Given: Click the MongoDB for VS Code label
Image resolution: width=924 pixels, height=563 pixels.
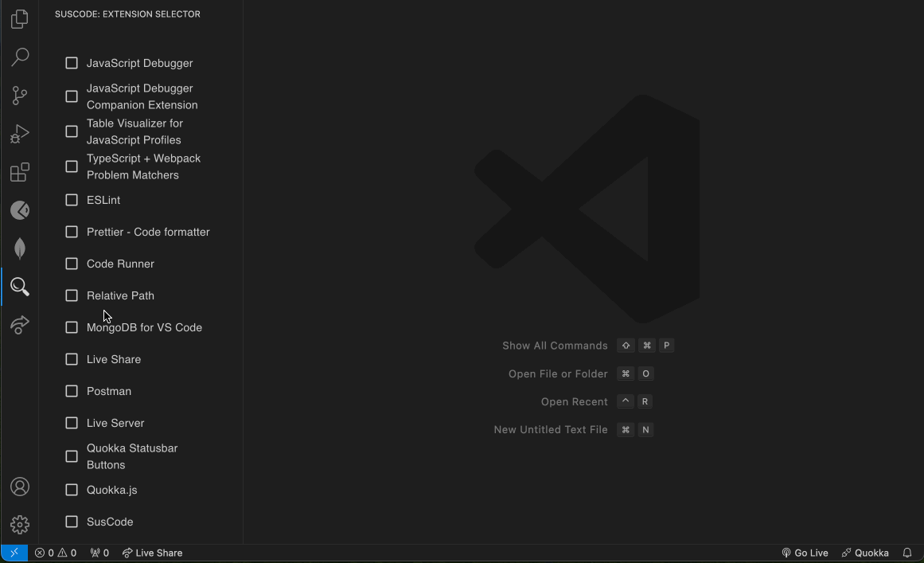Looking at the screenshot, I should (144, 327).
